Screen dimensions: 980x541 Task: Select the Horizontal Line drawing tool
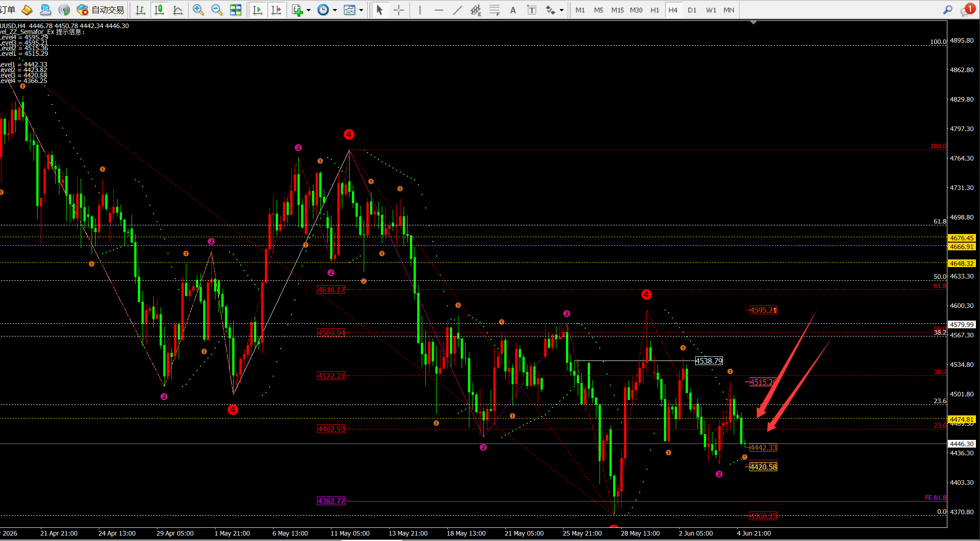pos(439,10)
